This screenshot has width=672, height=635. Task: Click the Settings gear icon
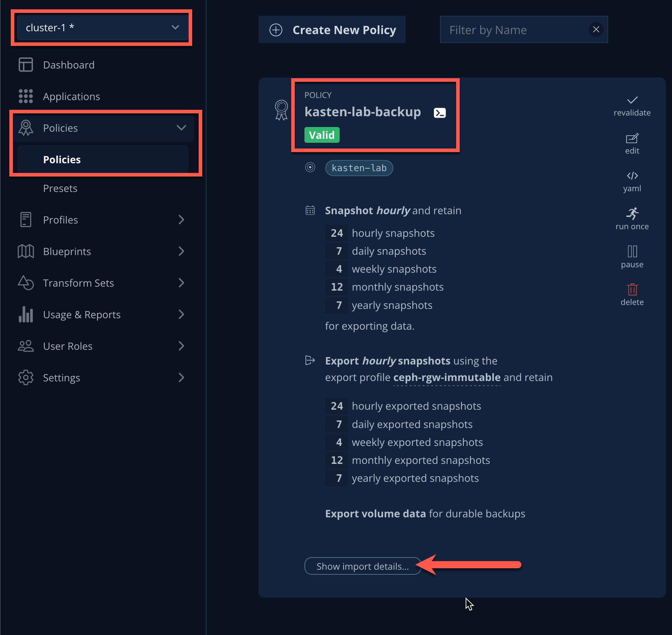[x=26, y=377]
